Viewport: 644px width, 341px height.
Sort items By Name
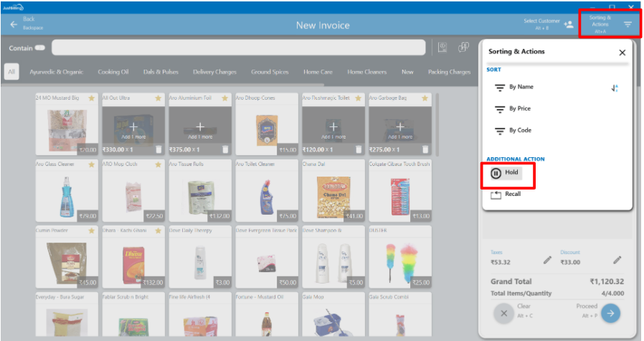click(x=521, y=88)
